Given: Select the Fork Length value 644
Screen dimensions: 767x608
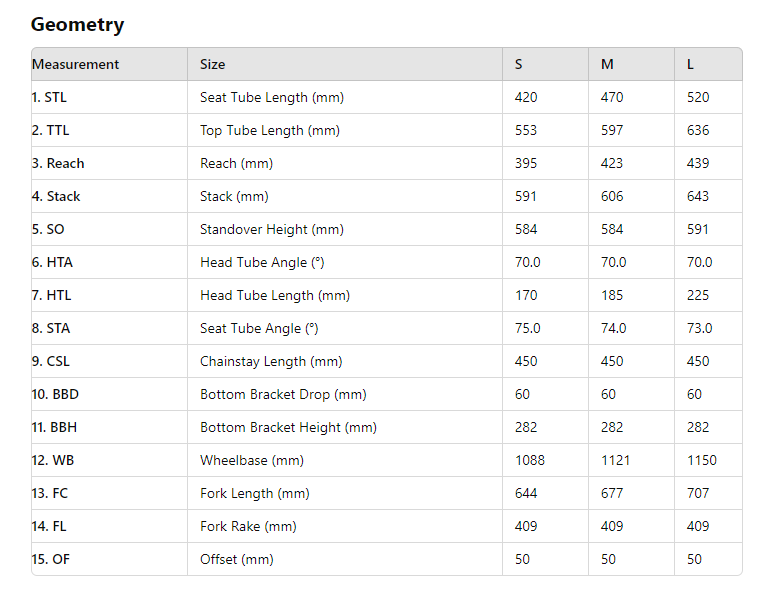Looking at the screenshot, I should pos(526,493).
